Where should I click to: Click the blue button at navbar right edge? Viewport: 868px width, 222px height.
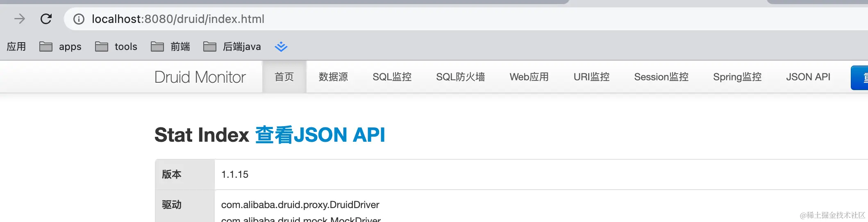859,77
